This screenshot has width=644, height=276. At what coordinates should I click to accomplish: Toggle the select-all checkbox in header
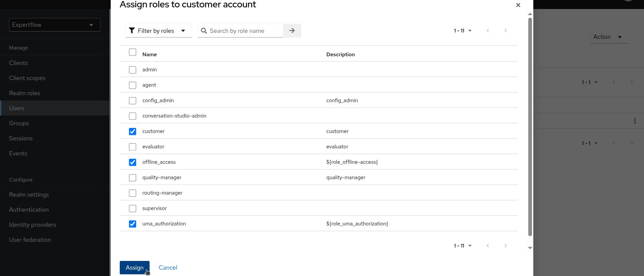pos(132,53)
